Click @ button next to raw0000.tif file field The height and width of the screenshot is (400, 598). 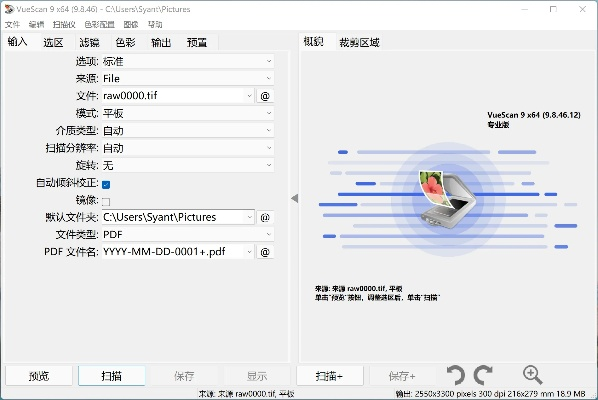pos(265,96)
